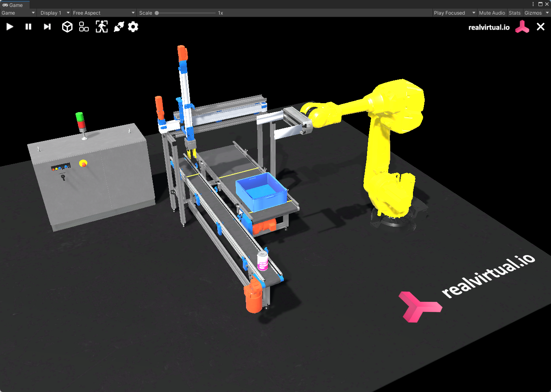The width and height of the screenshot is (551, 392).
Task: Open the window's three-dot options menu
Action: [533, 4]
